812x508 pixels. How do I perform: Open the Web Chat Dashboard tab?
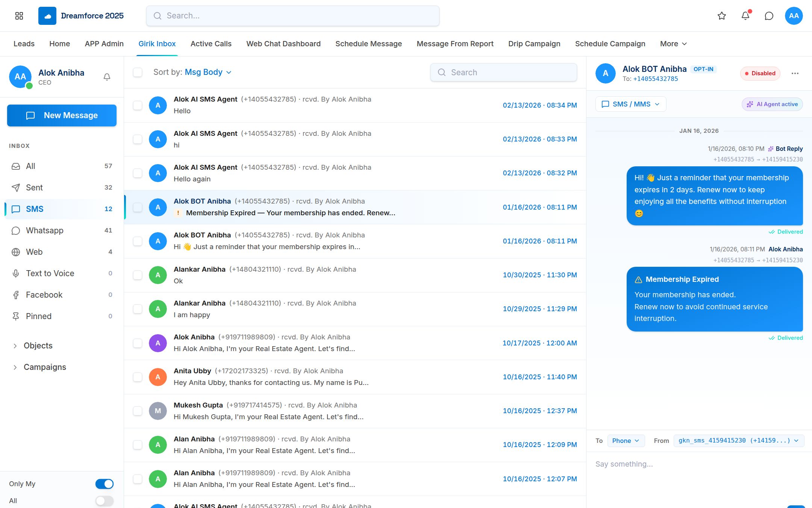pos(283,44)
